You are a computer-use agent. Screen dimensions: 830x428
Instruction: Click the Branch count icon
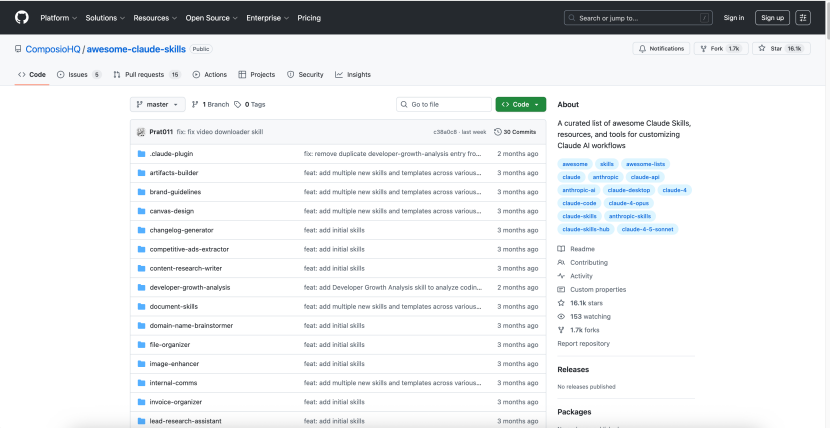tap(196, 104)
